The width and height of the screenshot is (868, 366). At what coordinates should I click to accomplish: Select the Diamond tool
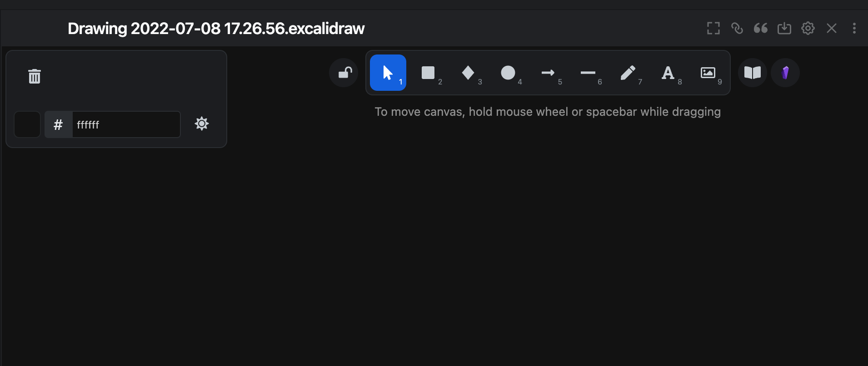coord(467,73)
